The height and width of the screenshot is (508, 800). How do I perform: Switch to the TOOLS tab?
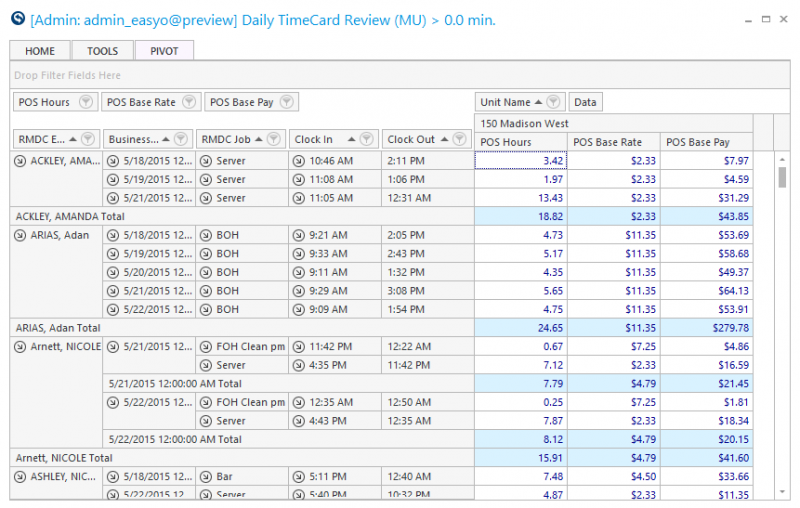pos(103,51)
